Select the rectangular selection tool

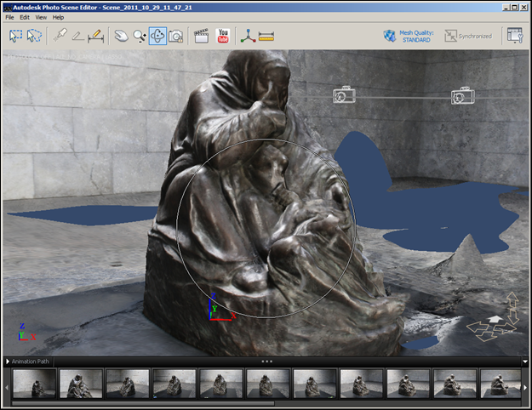click(x=14, y=36)
